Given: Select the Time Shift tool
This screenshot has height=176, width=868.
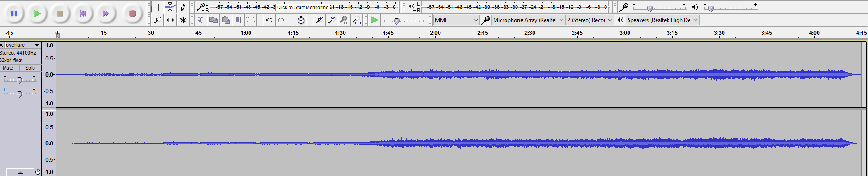Looking at the screenshot, I should coord(170,20).
